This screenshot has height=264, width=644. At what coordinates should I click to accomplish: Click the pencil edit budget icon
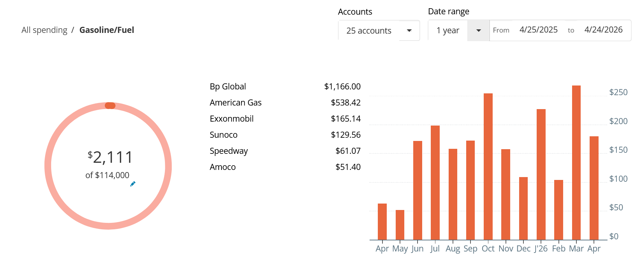point(133,184)
